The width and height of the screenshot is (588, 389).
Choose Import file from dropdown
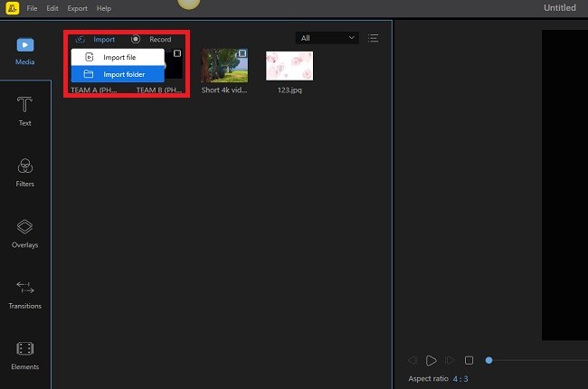pos(118,57)
